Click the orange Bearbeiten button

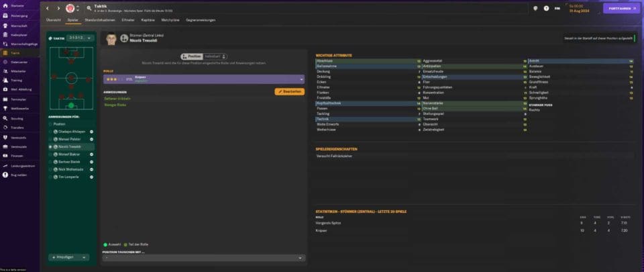pos(289,91)
